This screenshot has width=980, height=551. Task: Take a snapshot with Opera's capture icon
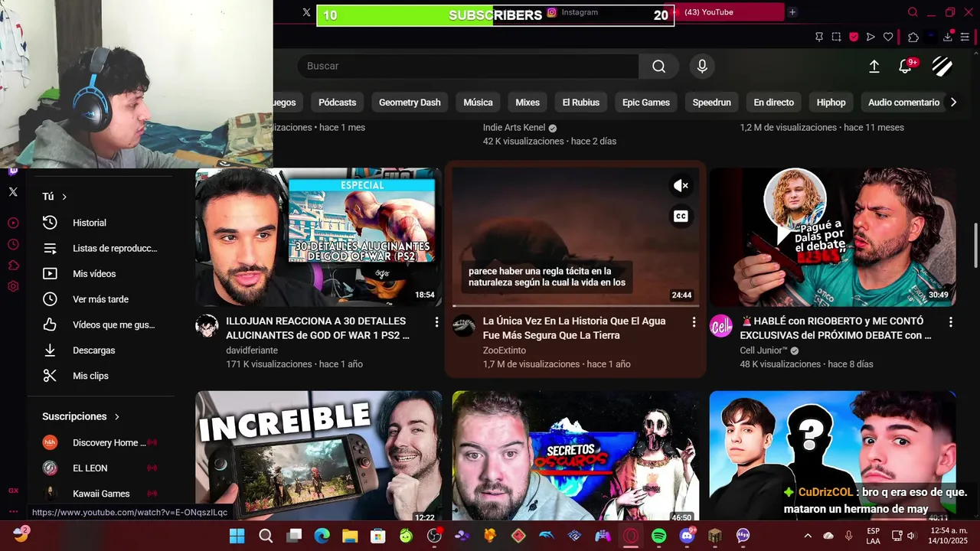(836, 37)
